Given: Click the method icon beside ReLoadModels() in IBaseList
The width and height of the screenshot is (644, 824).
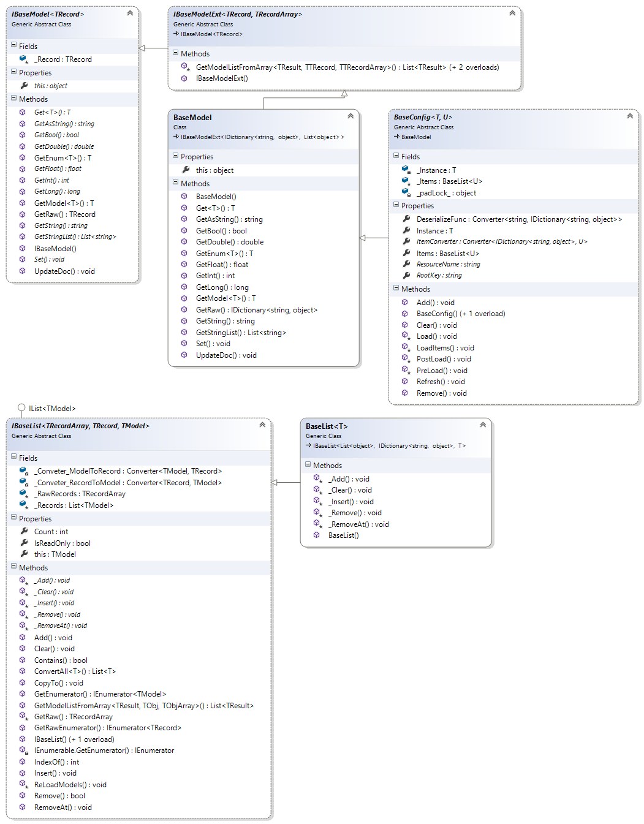Looking at the screenshot, I should click(23, 784).
